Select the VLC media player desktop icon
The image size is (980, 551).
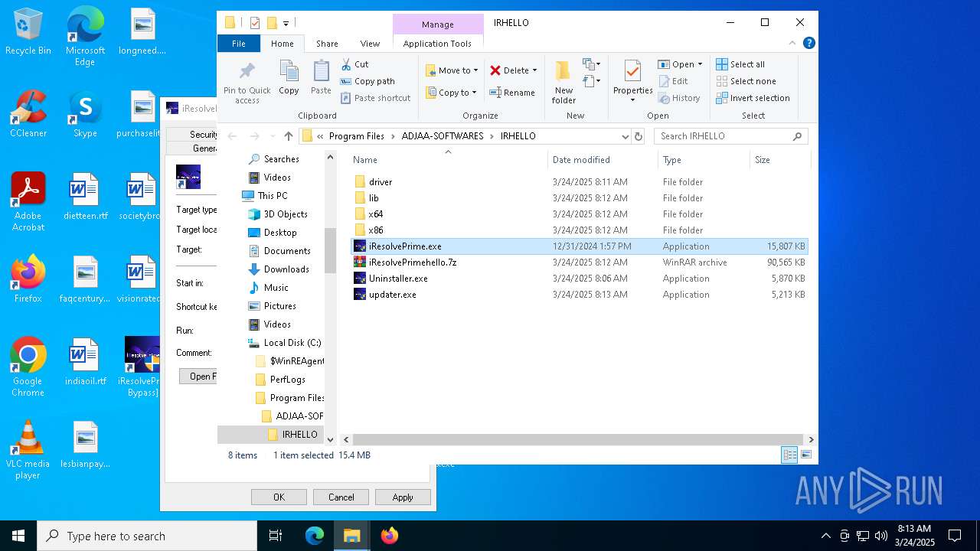[28, 450]
